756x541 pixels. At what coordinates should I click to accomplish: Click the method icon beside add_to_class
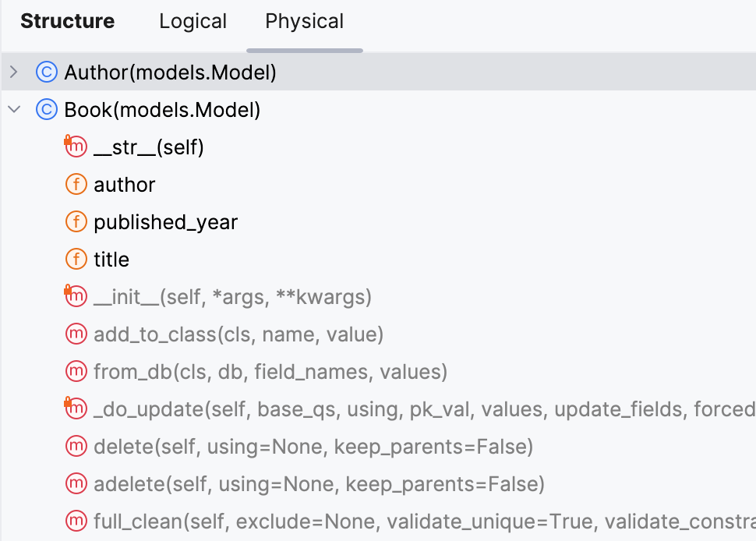(76, 334)
